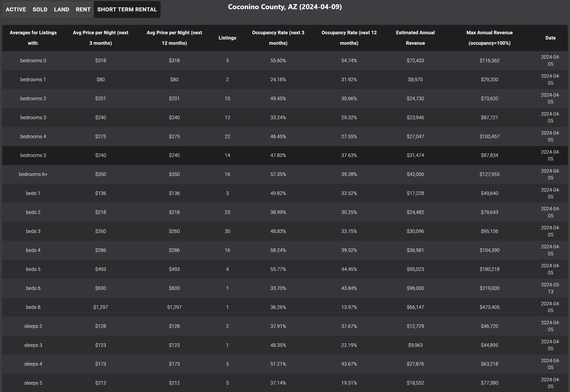Click the $95,023 estimated revenue cell
This screenshot has width=570, height=392.
[415, 269]
